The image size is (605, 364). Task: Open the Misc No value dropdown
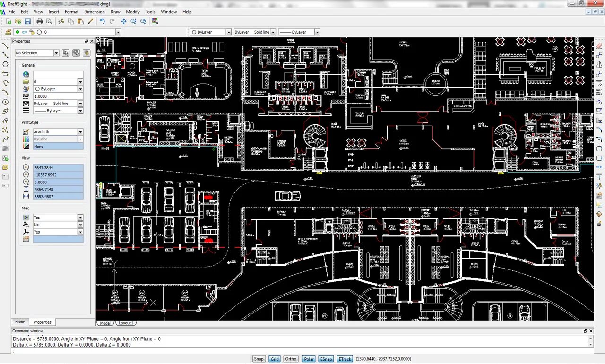coord(80,225)
